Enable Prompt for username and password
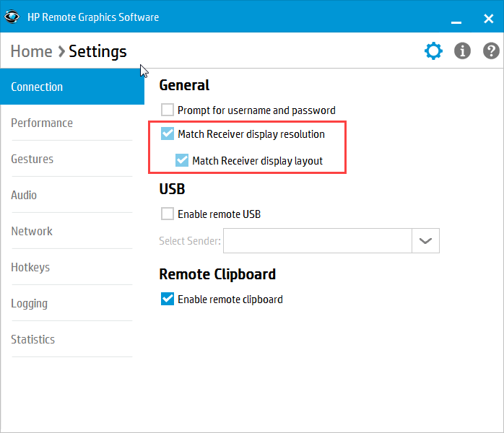The height and width of the screenshot is (433, 504). pyautogui.click(x=168, y=110)
